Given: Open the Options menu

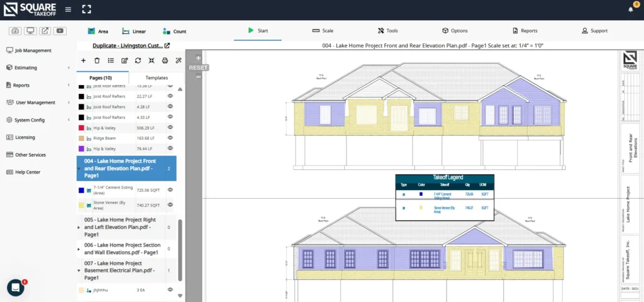Looking at the screenshot, I should click(455, 31).
